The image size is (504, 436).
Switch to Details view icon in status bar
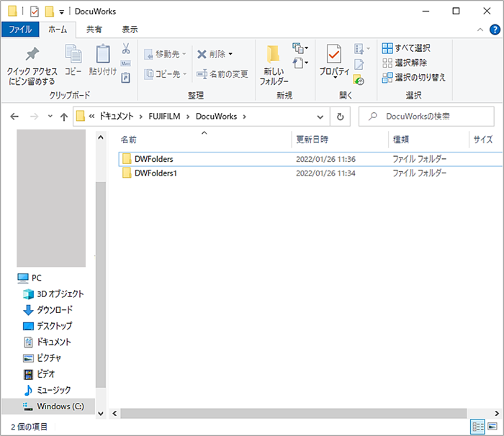tap(477, 427)
